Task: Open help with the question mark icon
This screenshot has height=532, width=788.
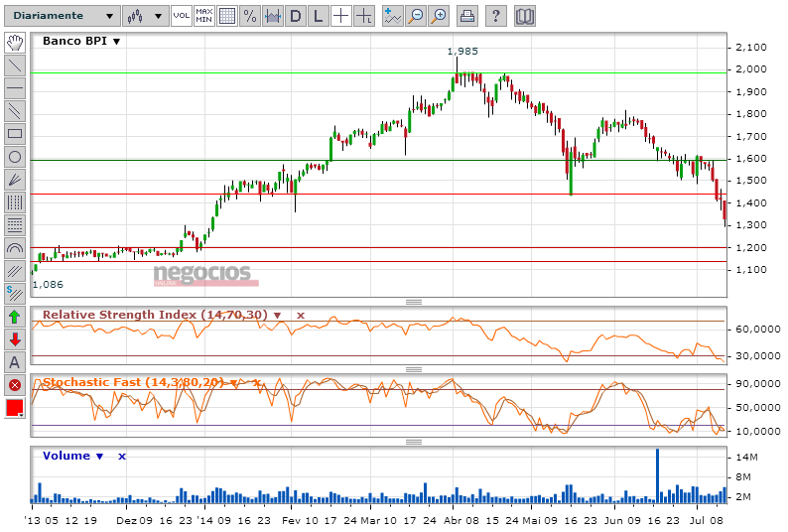Action: [x=496, y=16]
